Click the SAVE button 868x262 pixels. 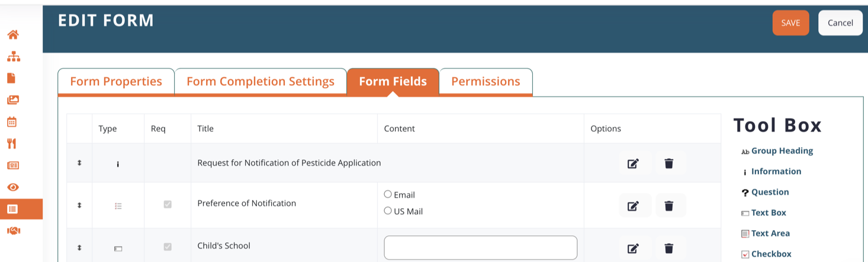coord(790,23)
